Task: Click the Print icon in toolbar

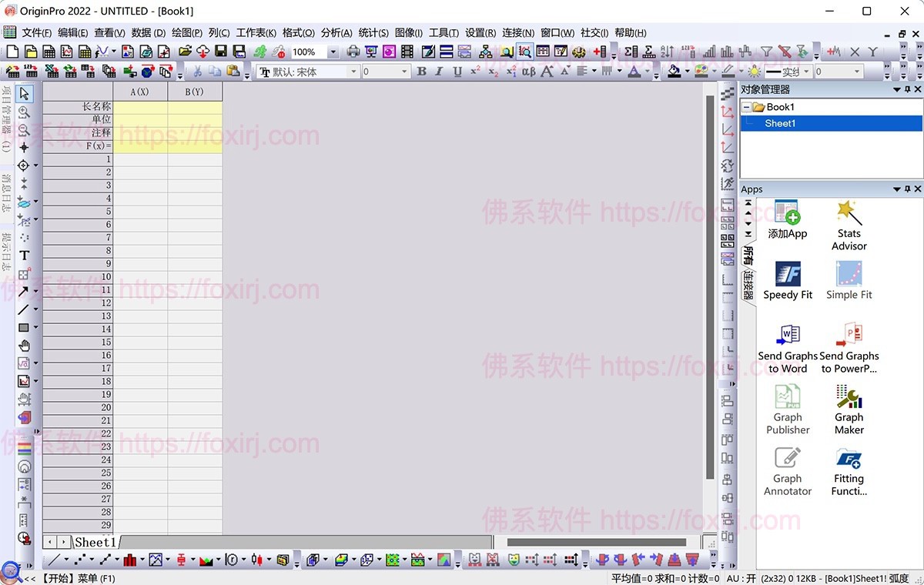Action: point(353,52)
